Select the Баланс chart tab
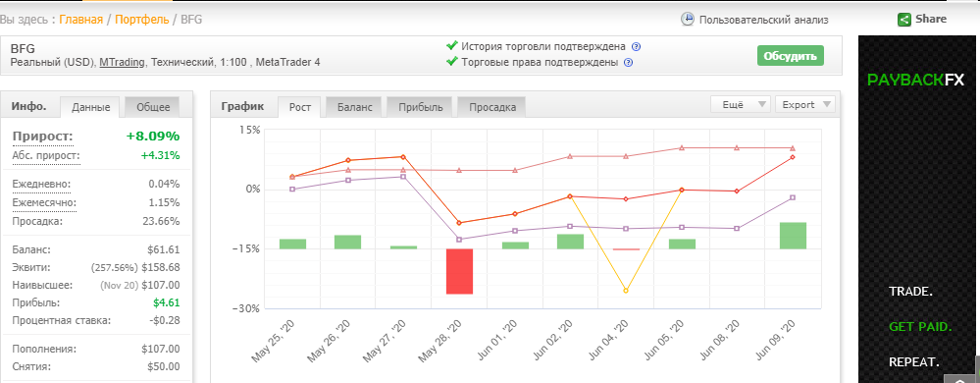The image size is (980, 383). click(x=354, y=107)
